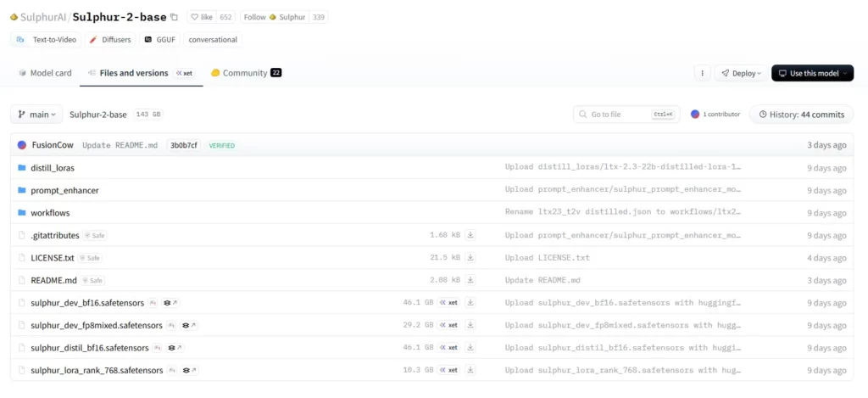This screenshot has width=868, height=398.
Task: Open the tensor viewer arrow for sulphur_dev_bf16.safetensors
Action: pos(170,303)
